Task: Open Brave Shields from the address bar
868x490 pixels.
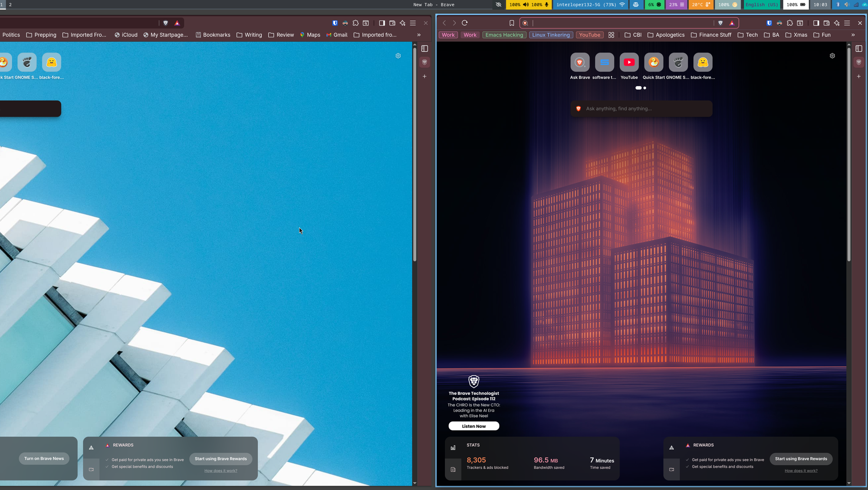Action: pos(720,23)
